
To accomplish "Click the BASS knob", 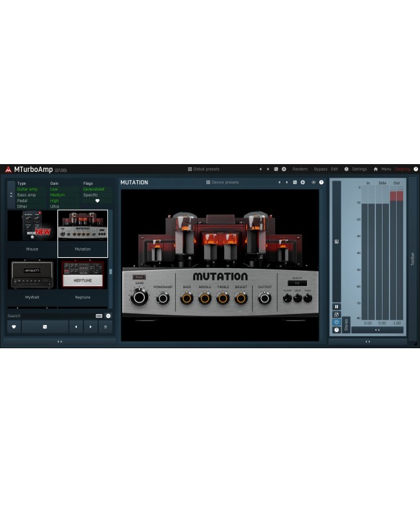I will (x=187, y=298).
